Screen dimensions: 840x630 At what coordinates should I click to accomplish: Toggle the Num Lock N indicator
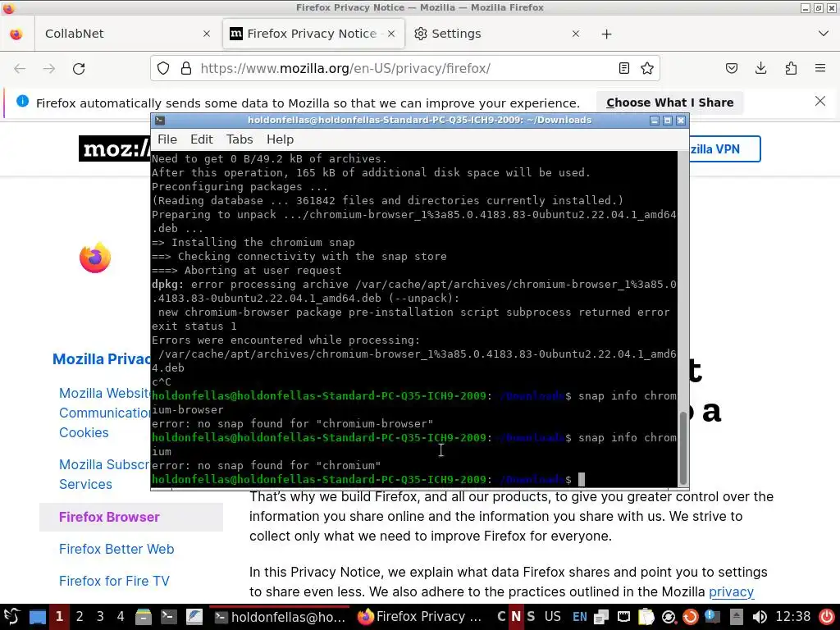pyautogui.click(x=516, y=617)
